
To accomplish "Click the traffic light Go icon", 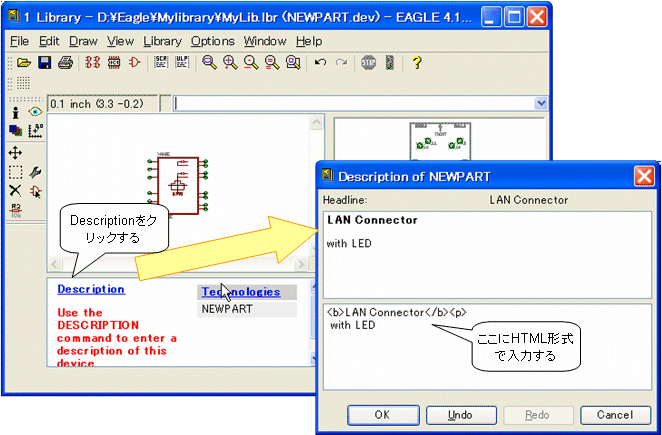I will (x=390, y=63).
